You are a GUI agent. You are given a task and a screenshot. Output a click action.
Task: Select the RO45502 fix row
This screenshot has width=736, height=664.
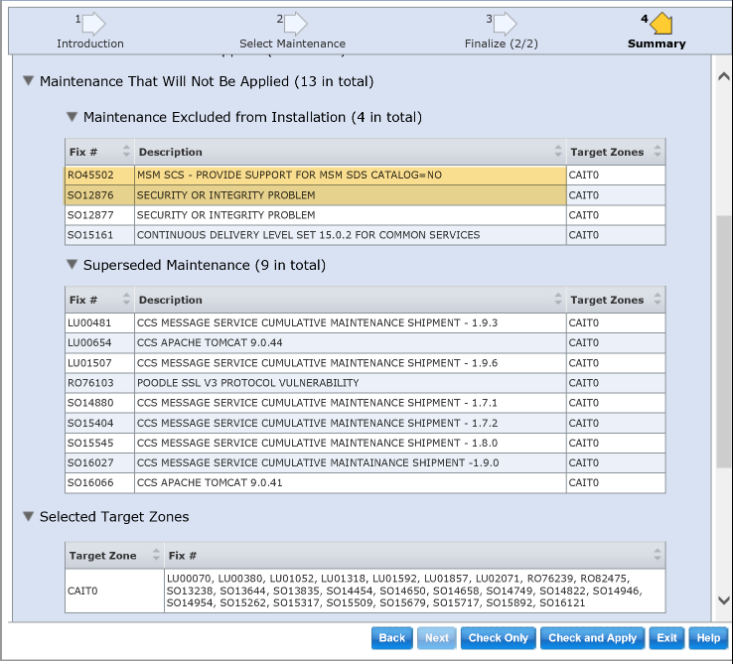pos(350,175)
